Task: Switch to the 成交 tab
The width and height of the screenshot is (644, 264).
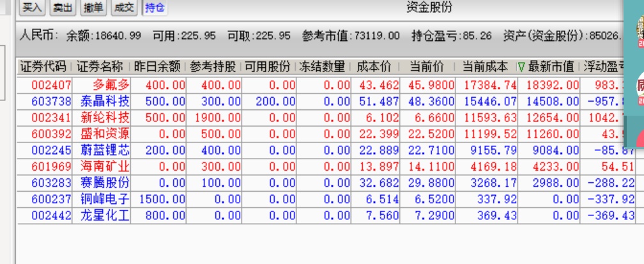Action: click(x=124, y=7)
